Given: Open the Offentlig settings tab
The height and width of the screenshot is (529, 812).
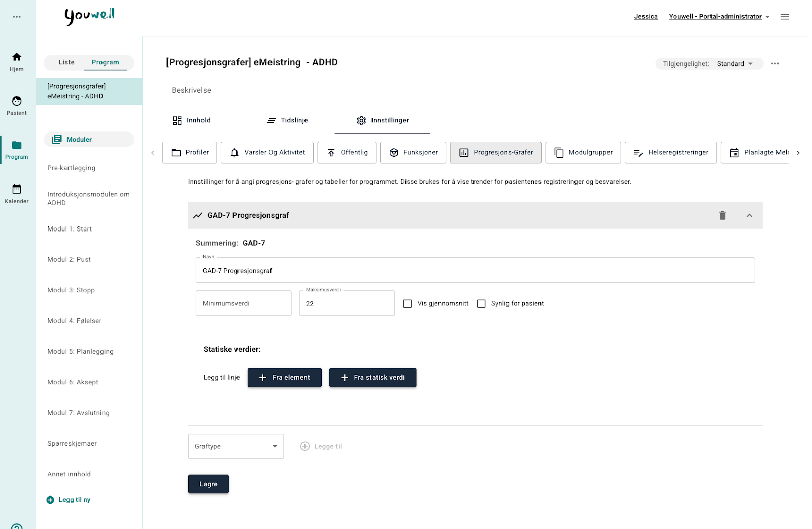Looking at the screenshot, I should click(347, 153).
